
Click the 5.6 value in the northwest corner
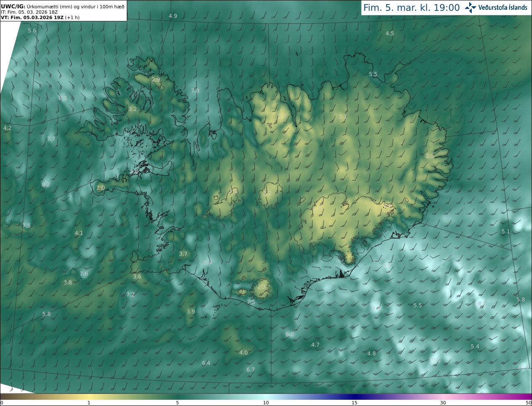click(x=32, y=31)
